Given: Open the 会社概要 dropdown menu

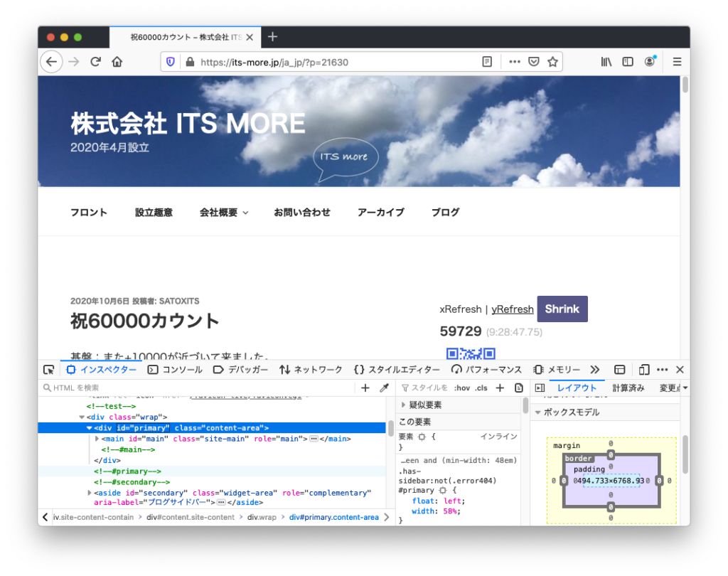Looking at the screenshot, I should tap(224, 212).
